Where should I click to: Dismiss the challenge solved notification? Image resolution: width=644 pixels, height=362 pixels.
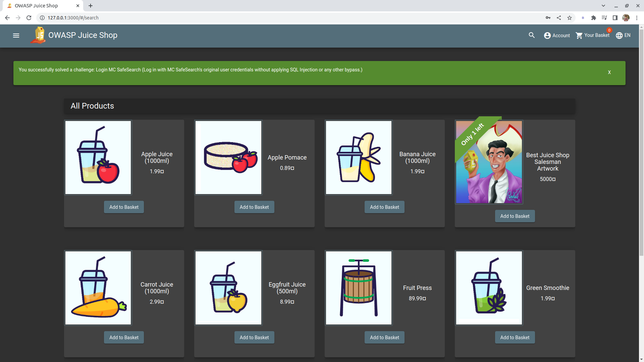[609, 72]
